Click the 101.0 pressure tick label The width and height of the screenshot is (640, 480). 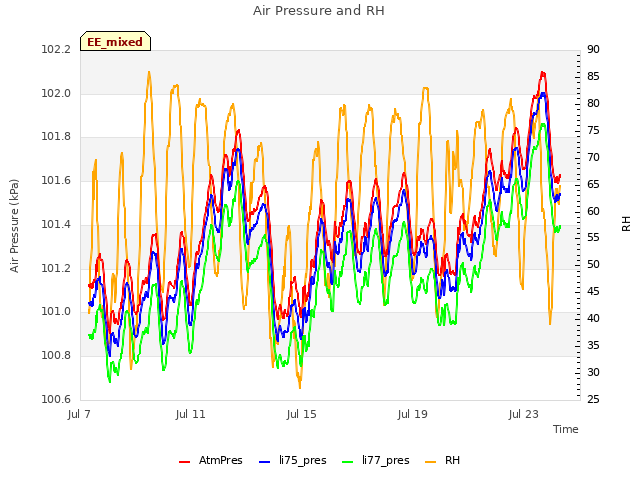56,312
